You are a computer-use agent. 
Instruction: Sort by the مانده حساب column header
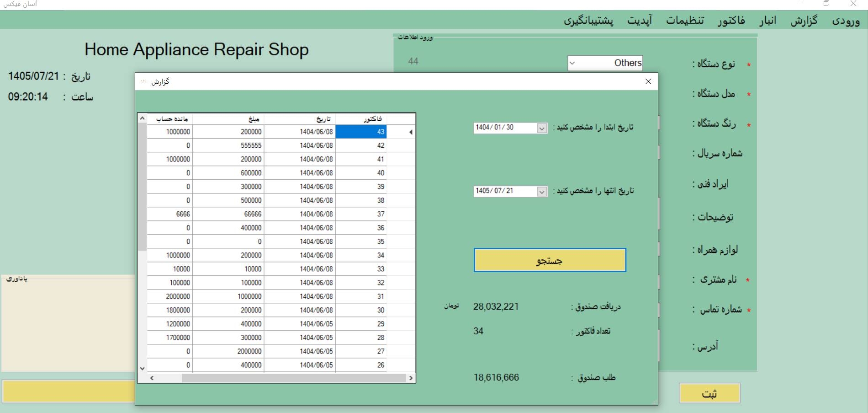point(170,119)
